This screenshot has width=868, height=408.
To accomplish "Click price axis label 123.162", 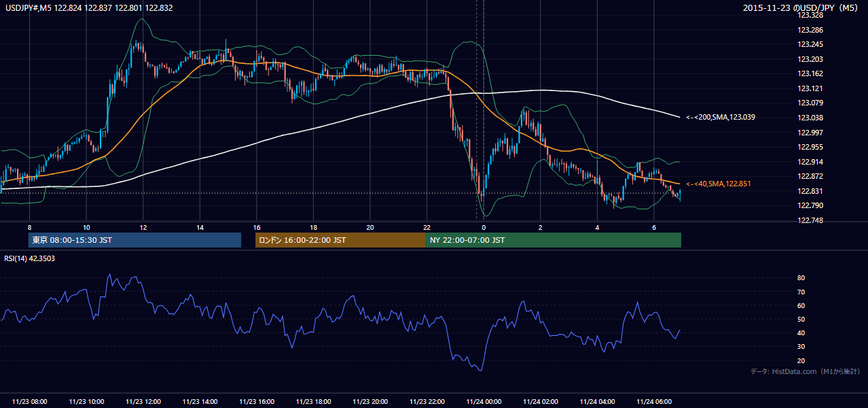I will pos(811,73).
